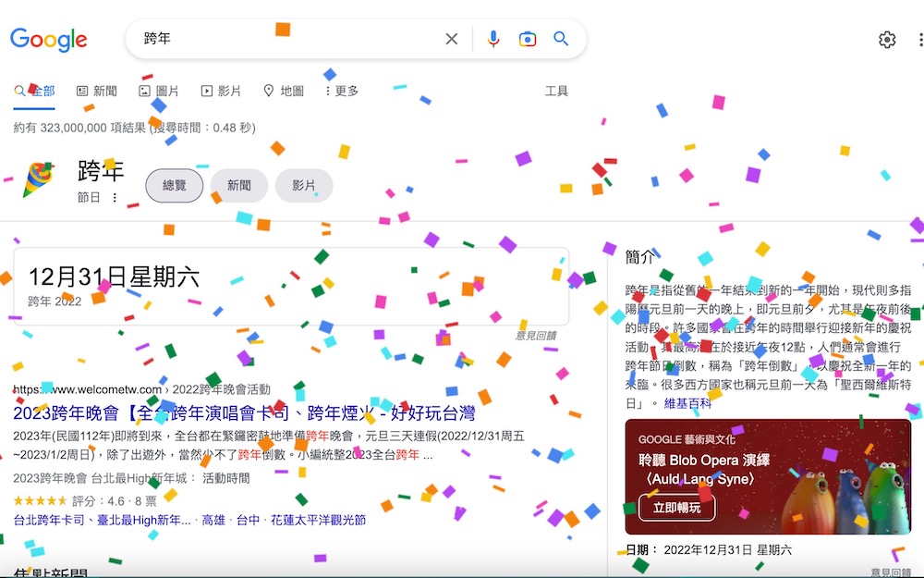Open the 地圖 search tab

pyautogui.click(x=284, y=91)
